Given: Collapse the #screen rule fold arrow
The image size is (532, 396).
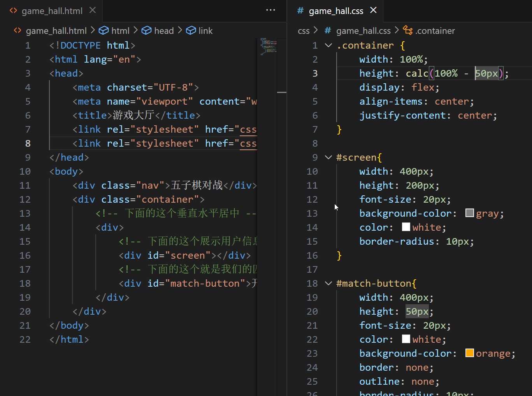Looking at the screenshot, I should (x=328, y=158).
